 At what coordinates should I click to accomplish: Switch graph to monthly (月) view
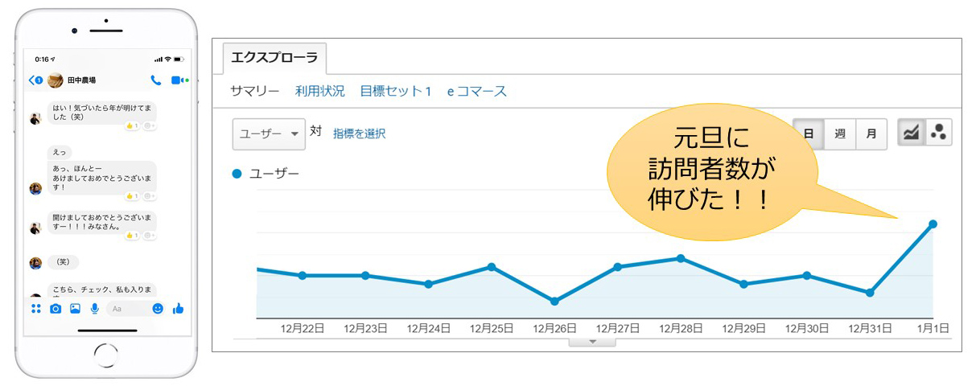(871, 133)
